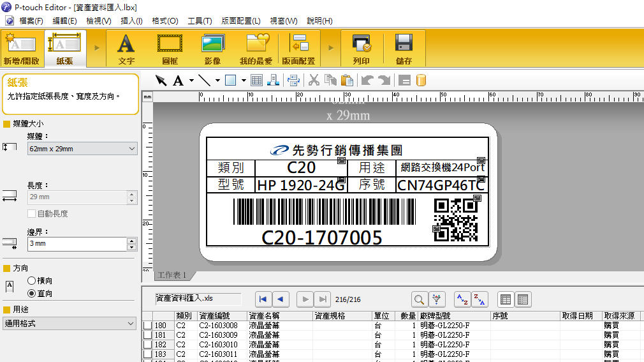The height and width of the screenshot is (362, 644).
Task: Select the rectangle shape tool
Action: [231, 80]
